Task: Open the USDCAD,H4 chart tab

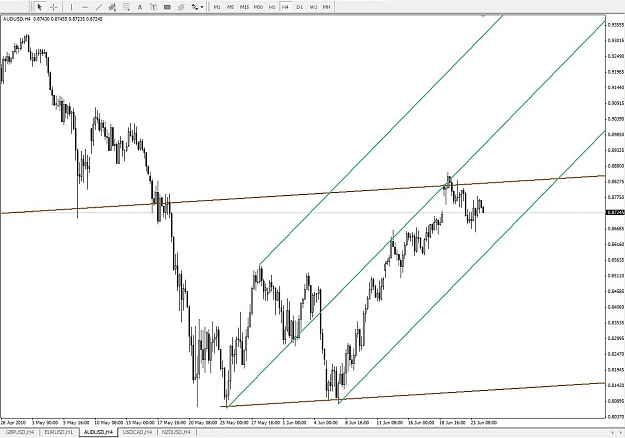Action: 138,432
